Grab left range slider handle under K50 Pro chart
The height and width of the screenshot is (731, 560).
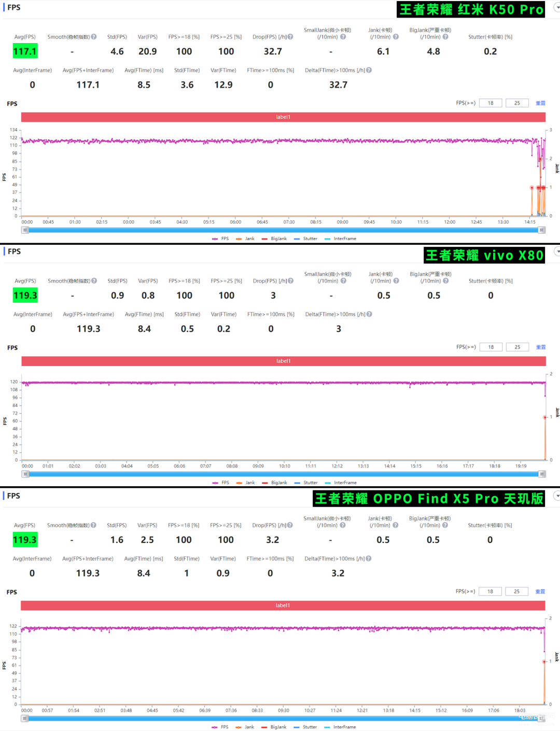pos(24,230)
